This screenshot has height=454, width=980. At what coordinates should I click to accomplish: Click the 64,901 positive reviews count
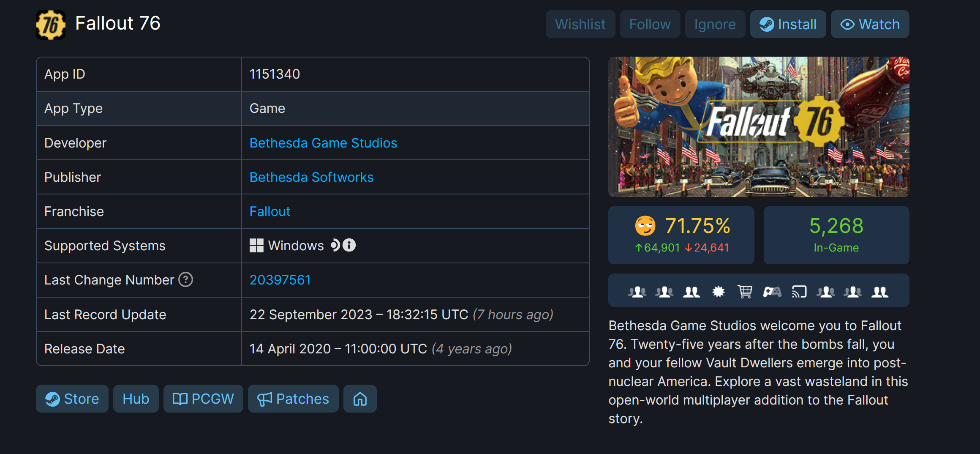657,248
